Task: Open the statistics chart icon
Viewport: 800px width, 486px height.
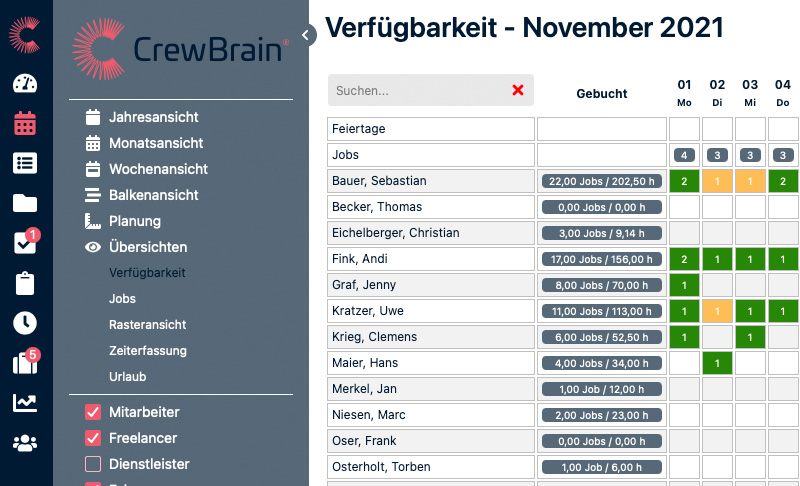Action: tap(25, 402)
